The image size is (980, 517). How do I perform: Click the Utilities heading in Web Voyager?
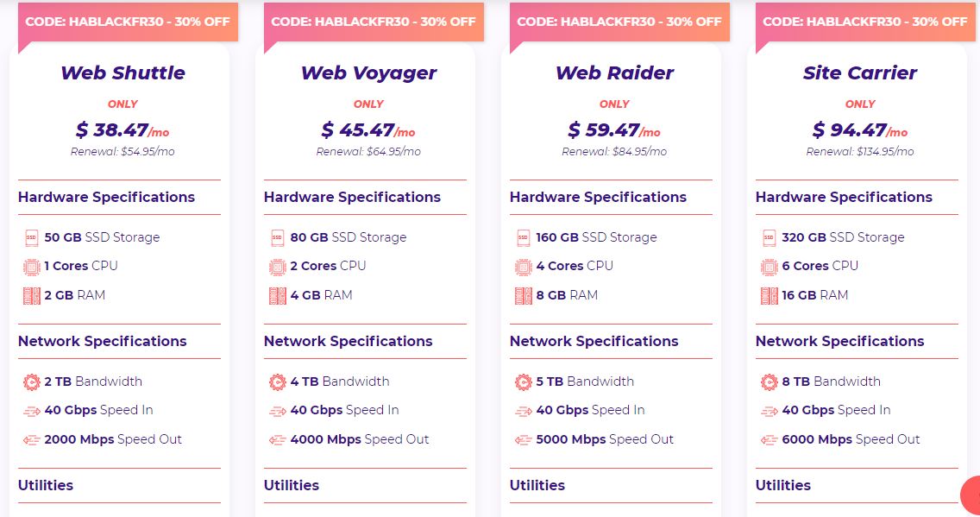292,485
